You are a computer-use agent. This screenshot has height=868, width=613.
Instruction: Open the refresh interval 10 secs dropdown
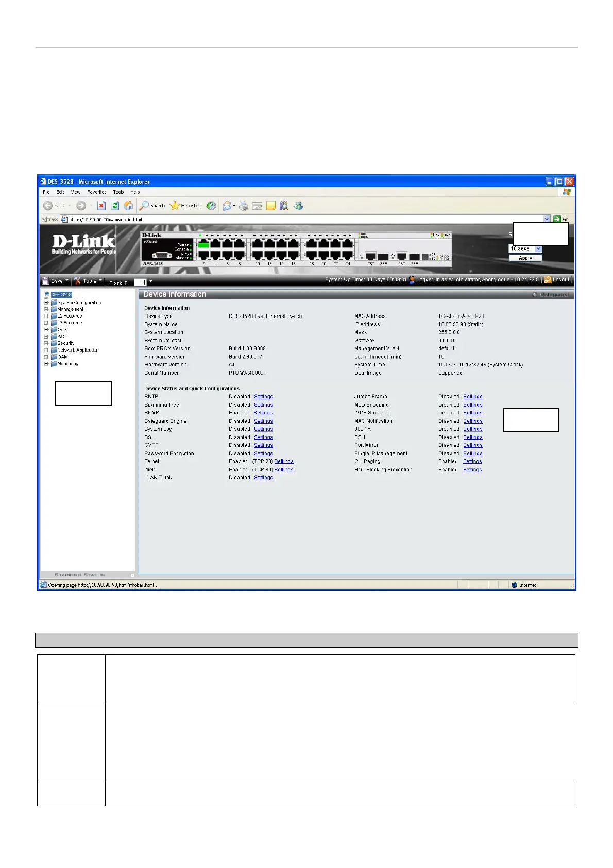[x=539, y=248]
